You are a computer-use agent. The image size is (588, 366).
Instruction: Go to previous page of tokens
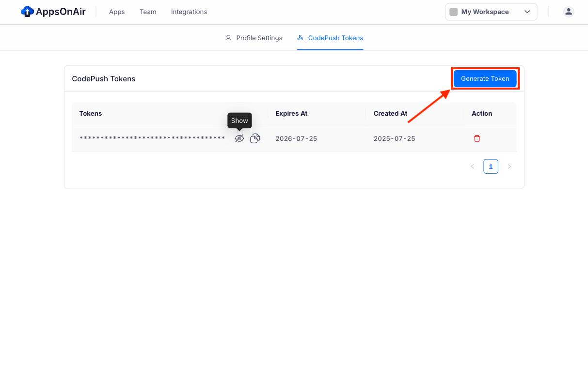[472, 167]
